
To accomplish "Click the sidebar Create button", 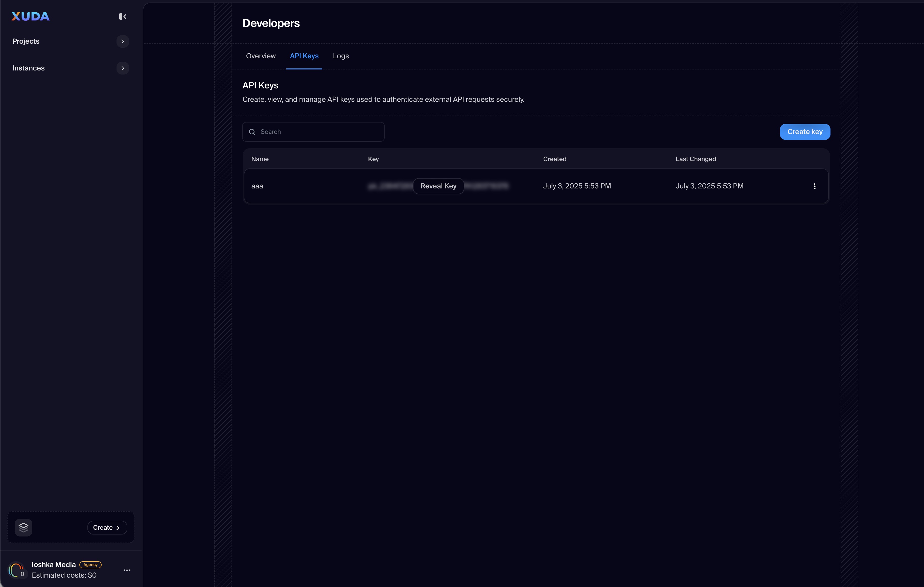I will [107, 528].
